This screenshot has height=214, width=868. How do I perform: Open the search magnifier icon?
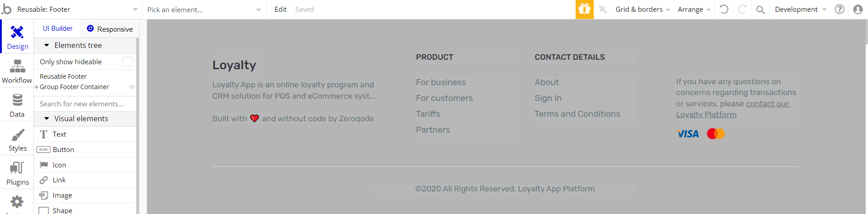(x=761, y=10)
